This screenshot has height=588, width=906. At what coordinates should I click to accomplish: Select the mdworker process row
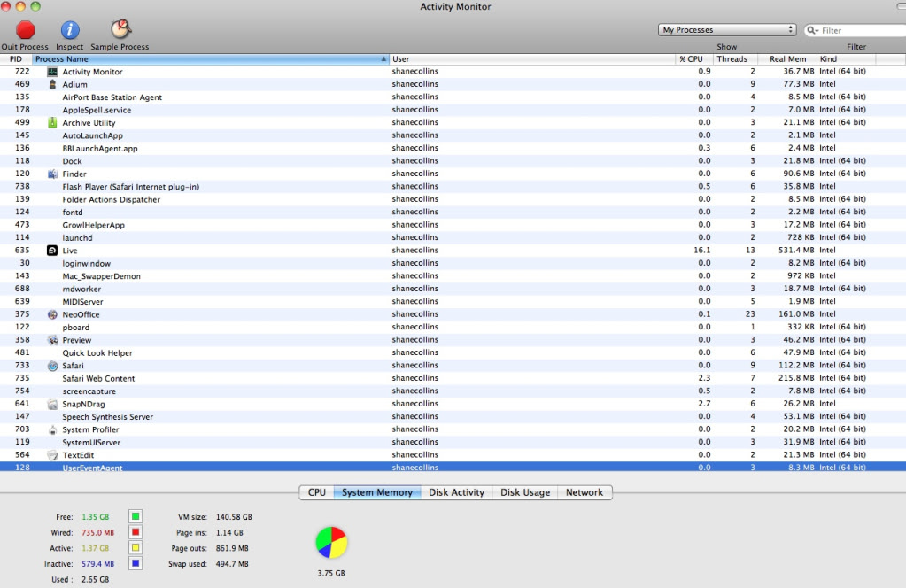coord(453,289)
